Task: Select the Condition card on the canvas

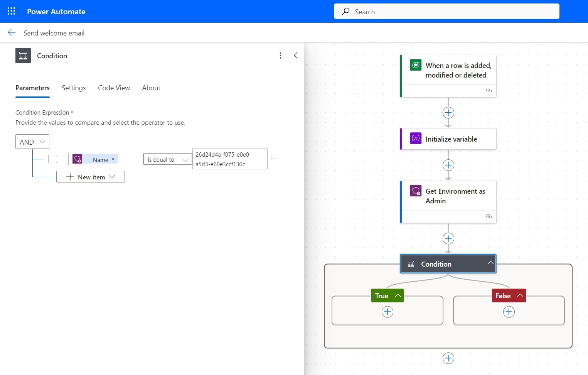Action: click(x=448, y=264)
